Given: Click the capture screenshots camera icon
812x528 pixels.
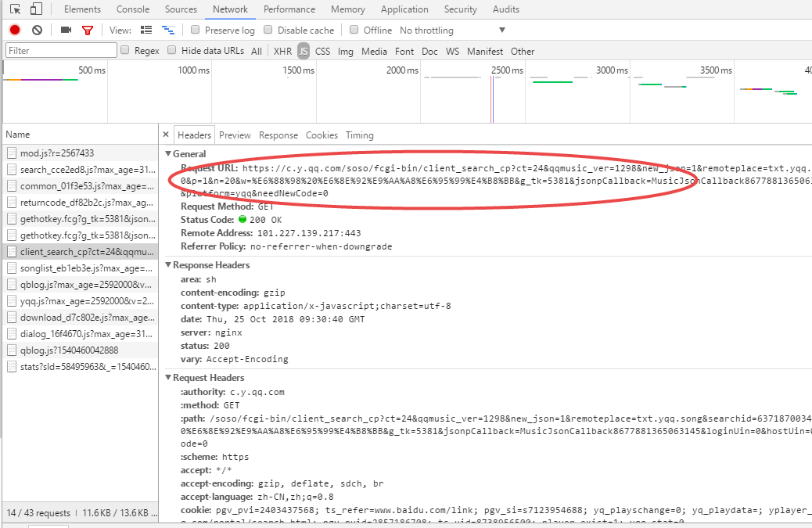Looking at the screenshot, I should [x=66, y=30].
